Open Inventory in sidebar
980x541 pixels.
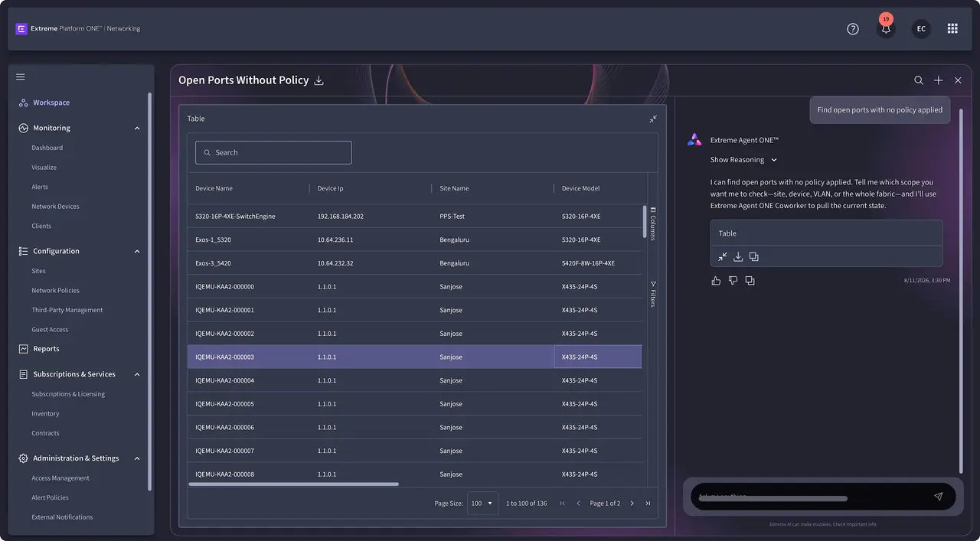click(x=45, y=414)
